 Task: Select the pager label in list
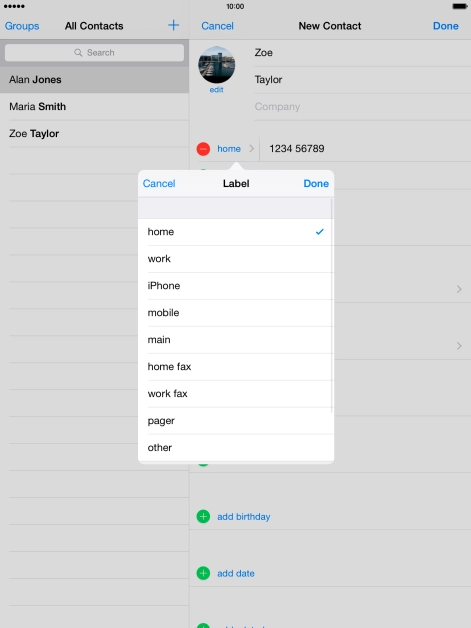(236, 421)
